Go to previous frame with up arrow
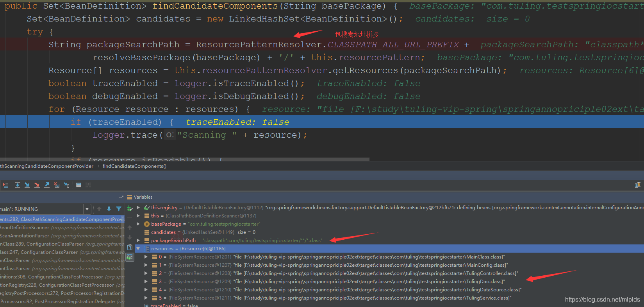Screen dimensions: 644x307 pos(99,209)
